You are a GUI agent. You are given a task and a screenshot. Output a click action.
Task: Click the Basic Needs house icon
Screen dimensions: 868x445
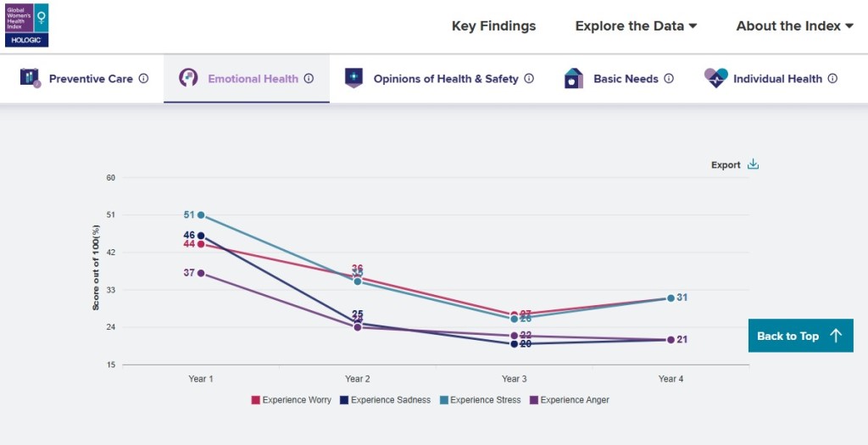[x=574, y=78]
